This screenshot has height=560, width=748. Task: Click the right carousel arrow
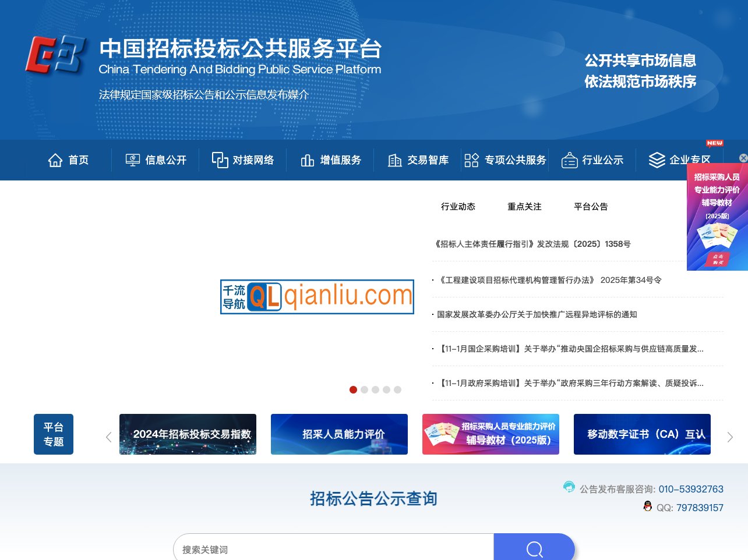[x=730, y=437]
